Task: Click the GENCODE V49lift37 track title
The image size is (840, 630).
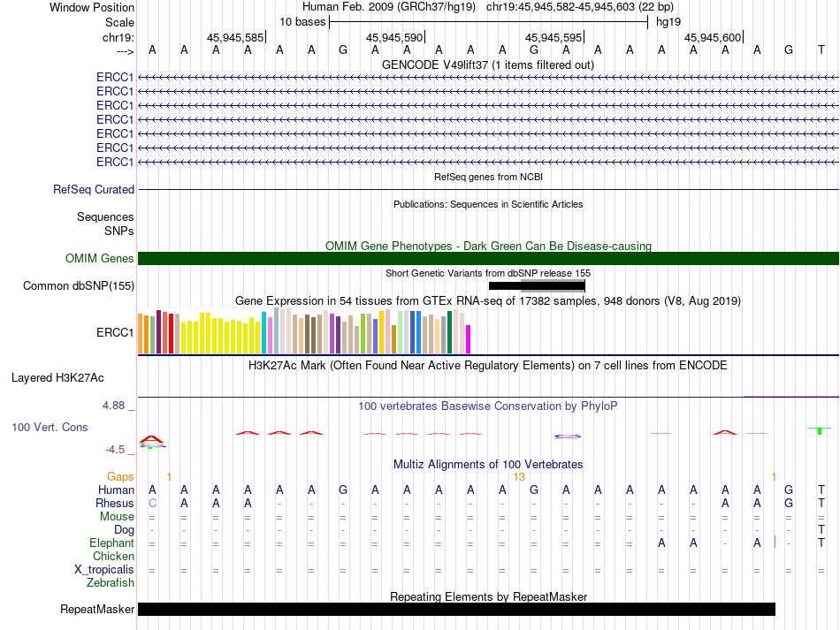Action: (488, 65)
